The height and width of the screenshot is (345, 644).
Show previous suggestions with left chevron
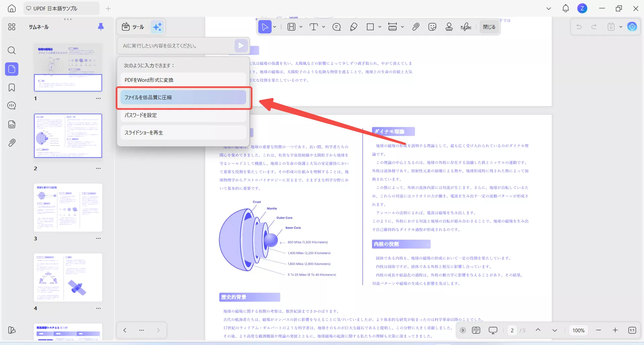(125, 330)
